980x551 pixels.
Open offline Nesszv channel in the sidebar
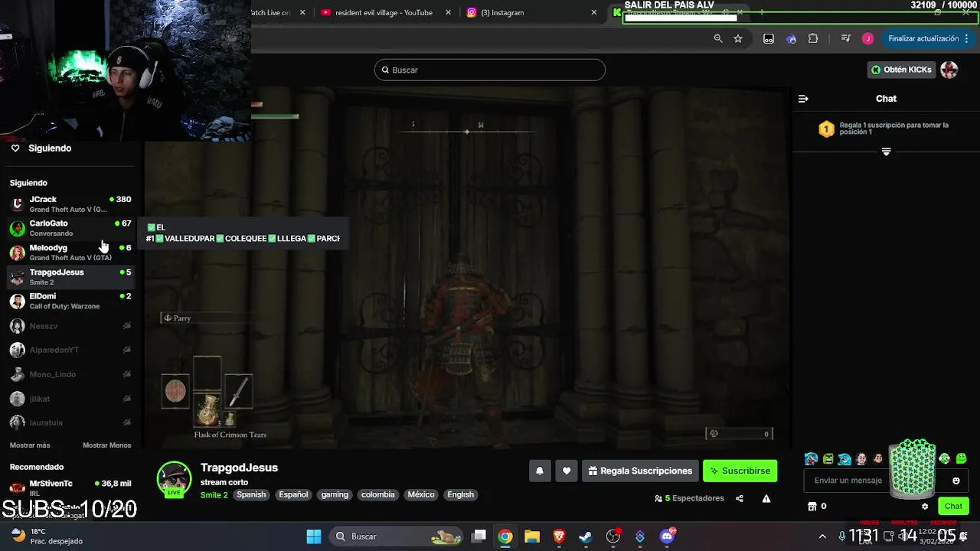[70, 326]
